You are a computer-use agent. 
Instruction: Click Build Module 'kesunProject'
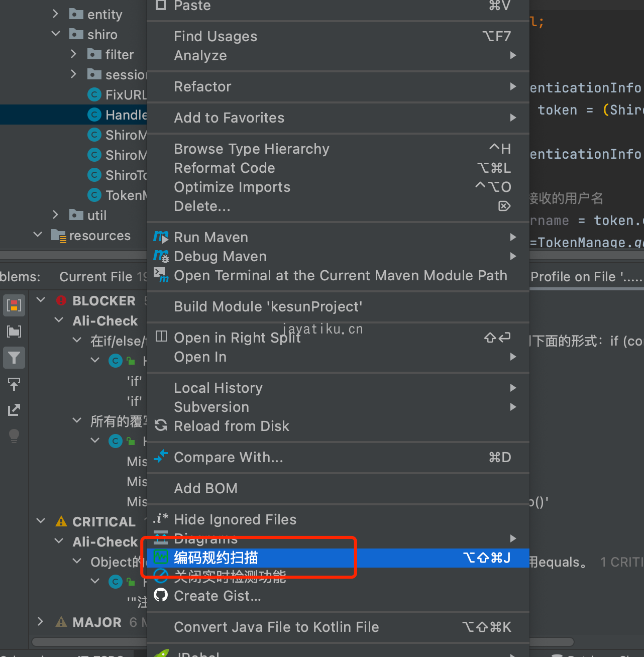coord(268,306)
